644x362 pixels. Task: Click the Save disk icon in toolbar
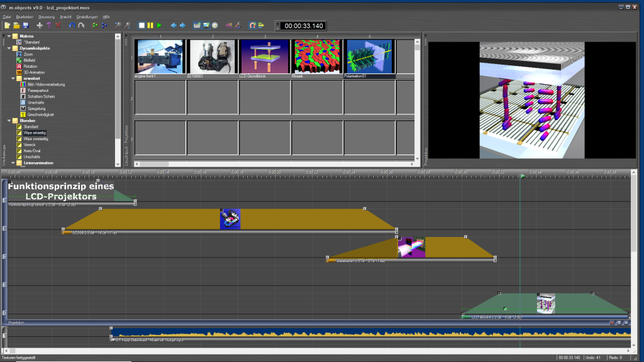26,25
